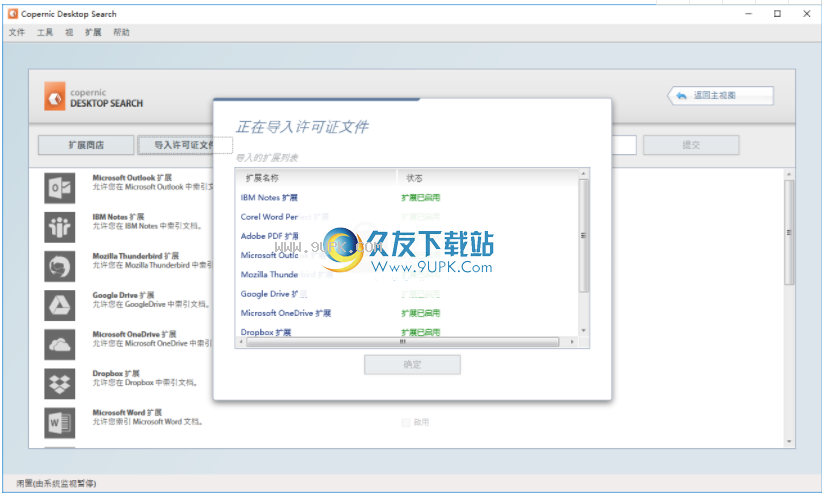Open the 文件 menu
The width and height of the screenshot is (822, 500).
(17, 32)
